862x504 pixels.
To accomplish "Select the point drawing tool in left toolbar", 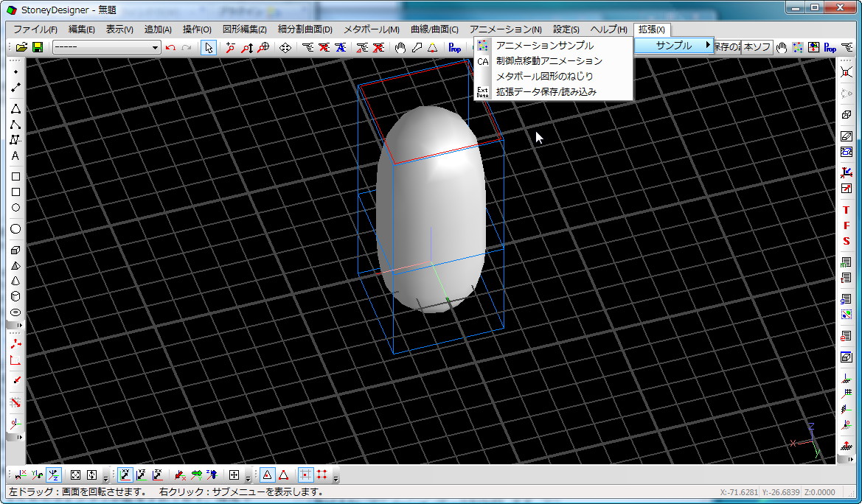I will point(15,72).
